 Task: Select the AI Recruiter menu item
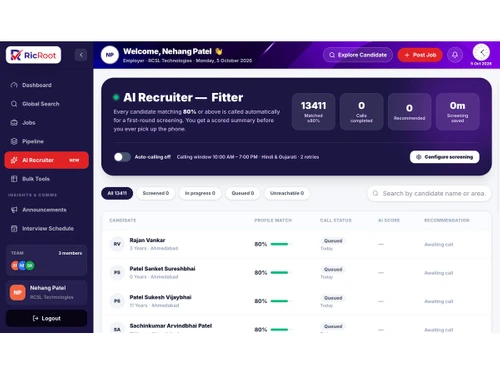[x=47, y=160]
